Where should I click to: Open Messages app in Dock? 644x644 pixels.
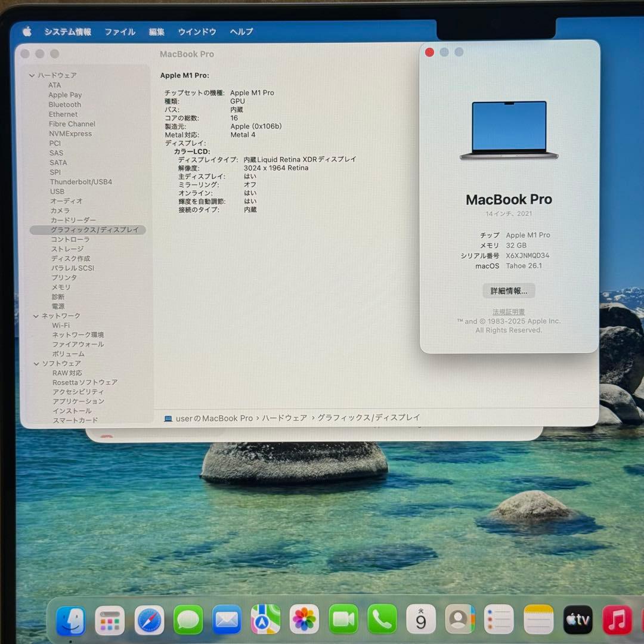pyautogui.click(x=188, y=620)
